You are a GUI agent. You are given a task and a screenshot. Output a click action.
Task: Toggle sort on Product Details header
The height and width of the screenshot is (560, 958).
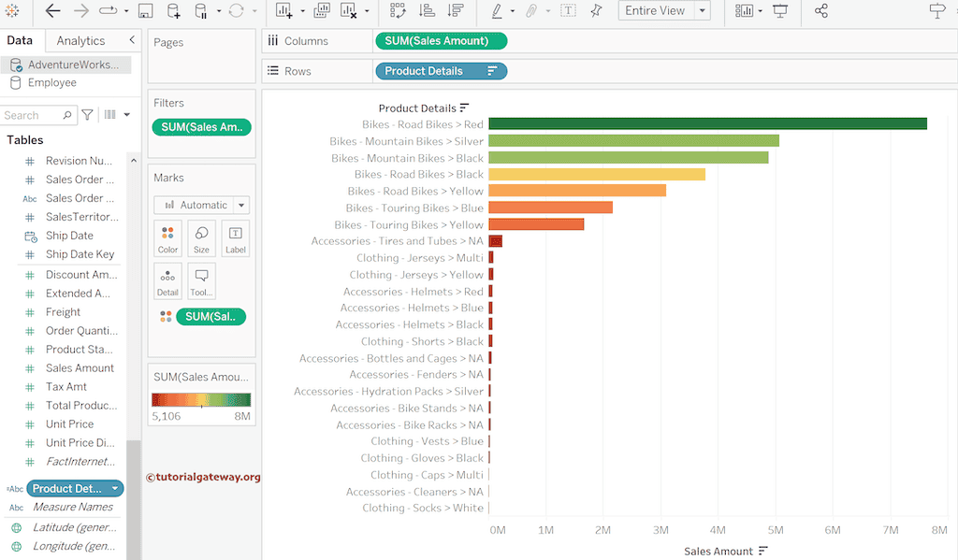[x=465, y=108]
